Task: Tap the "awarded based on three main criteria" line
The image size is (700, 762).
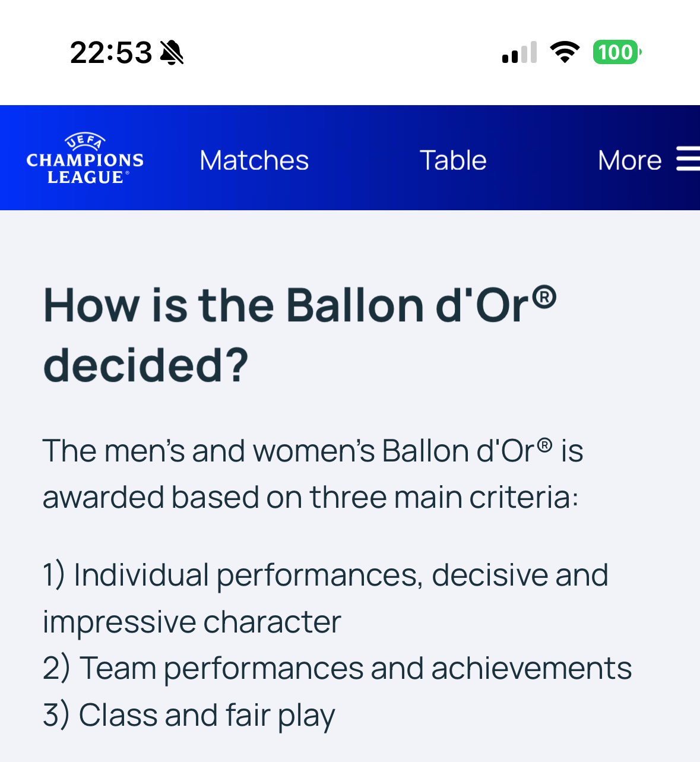Action: (310, 497)
